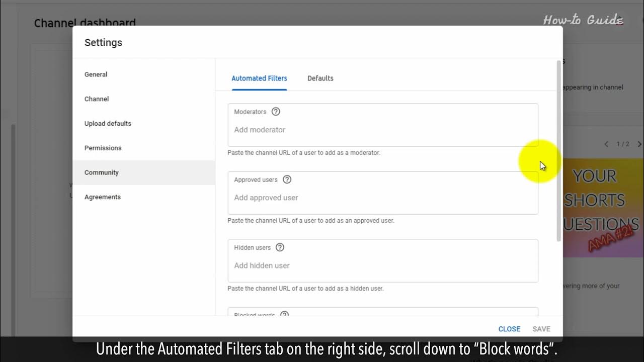Click help icon beside Hidden users
This screenshot has height=362, width=644.
point(280,247)
